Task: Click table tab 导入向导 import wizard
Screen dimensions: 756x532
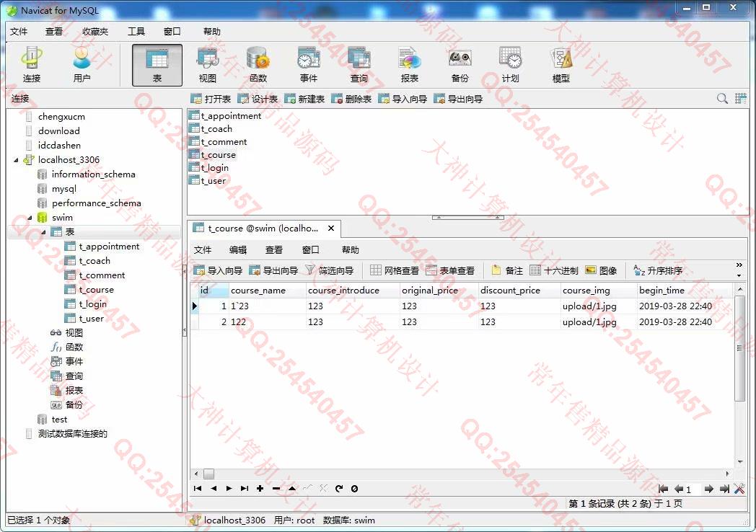Action: (x=218, y=270)
